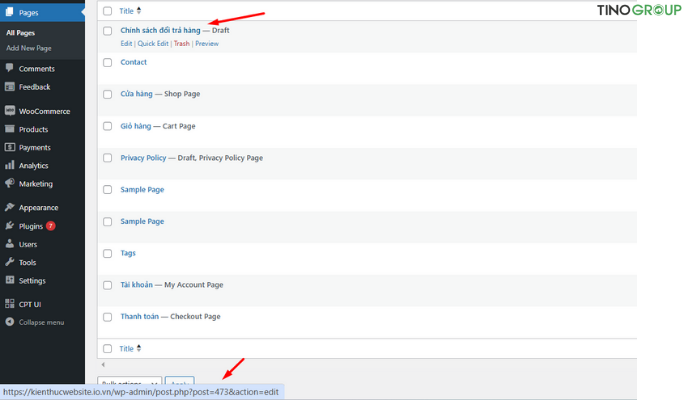
Task: Click the Collapse menu label
Action: (42, 322)
